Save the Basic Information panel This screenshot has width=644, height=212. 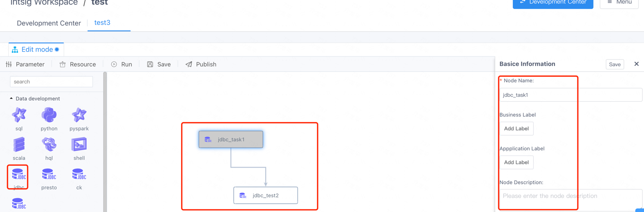615,64
